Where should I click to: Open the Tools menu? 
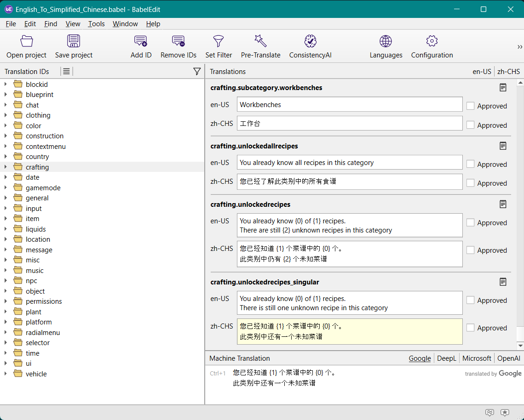pos(96,24)
